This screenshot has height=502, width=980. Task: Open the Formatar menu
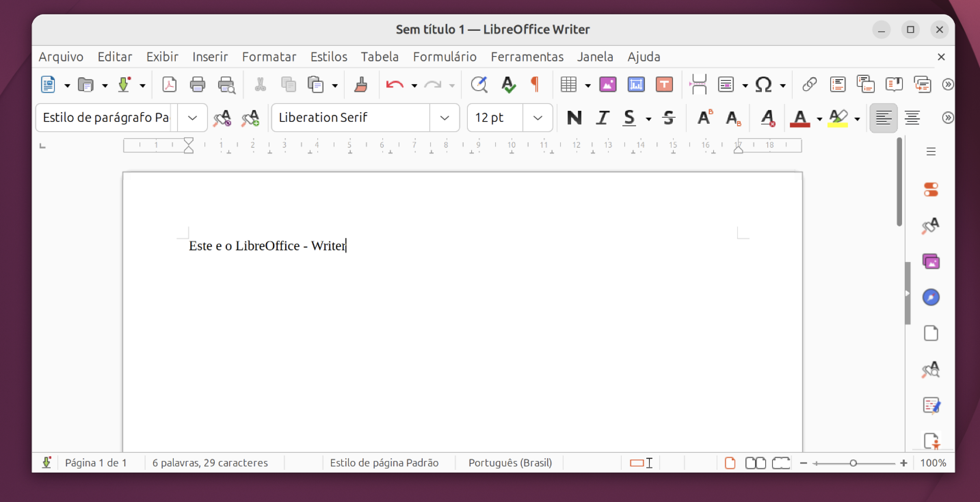269,57
